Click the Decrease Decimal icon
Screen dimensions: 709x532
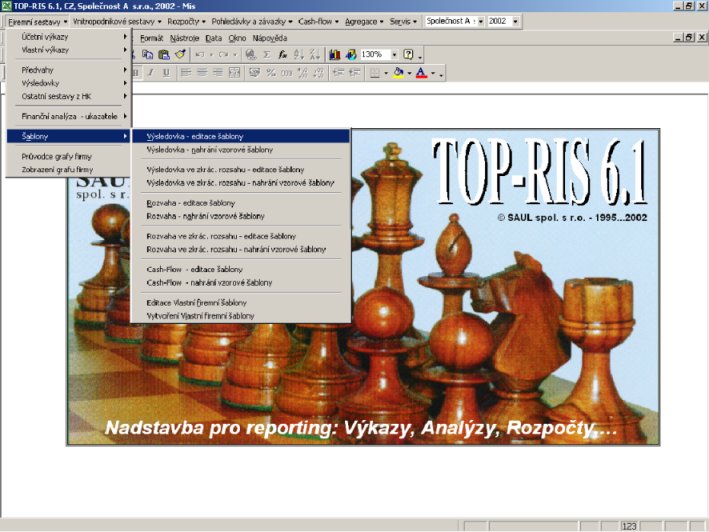point(319,73)
